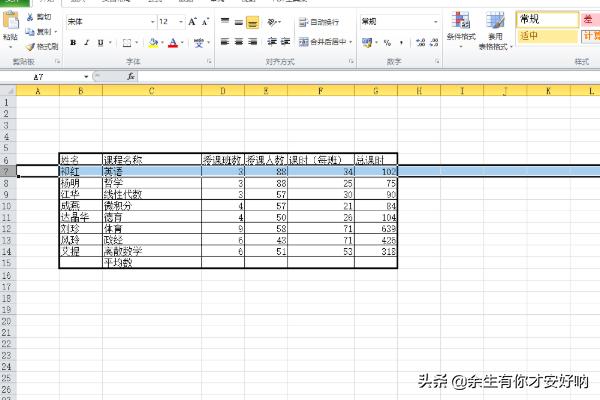
Task: Expand the border style arrow
Action: point(136,42)
